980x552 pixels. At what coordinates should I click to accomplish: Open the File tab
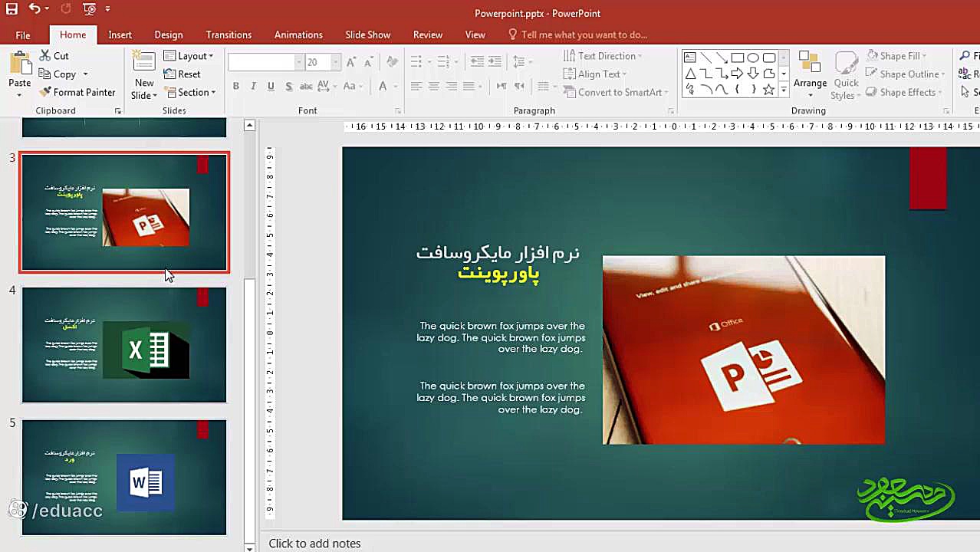click(x=23, y=34)
